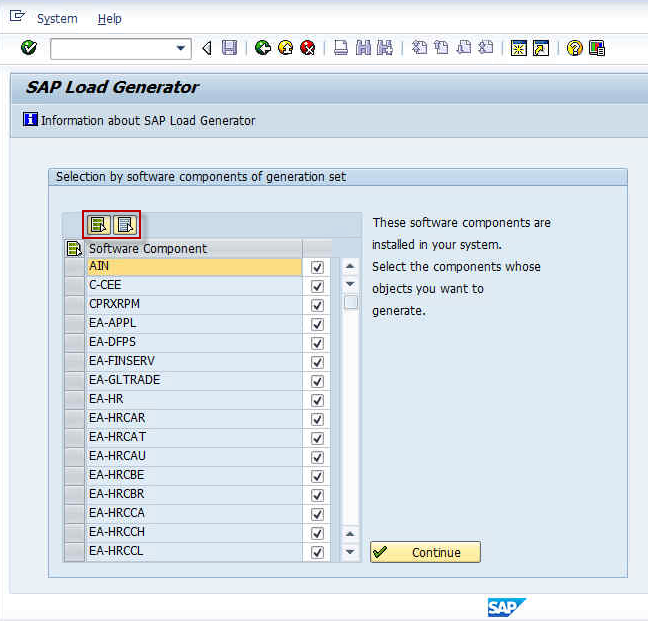This screenshot has height=621, width=648.
Task: Click the Customize Local Layout icon
Action: point(597,48)
